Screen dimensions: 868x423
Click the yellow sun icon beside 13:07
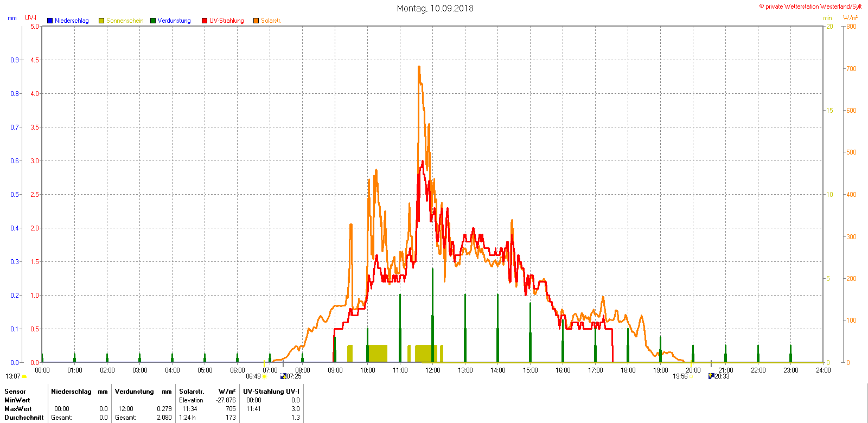24,376
